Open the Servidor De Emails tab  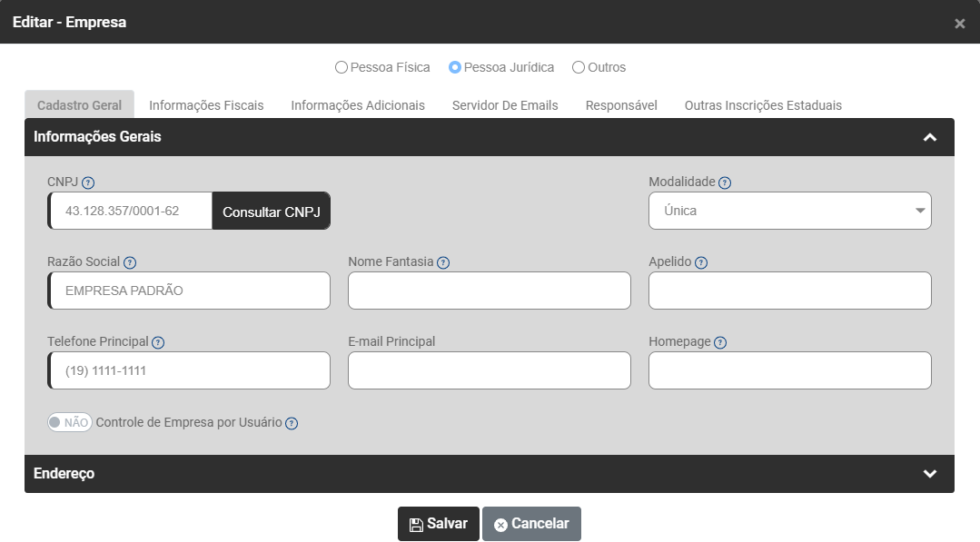point(505,105)
